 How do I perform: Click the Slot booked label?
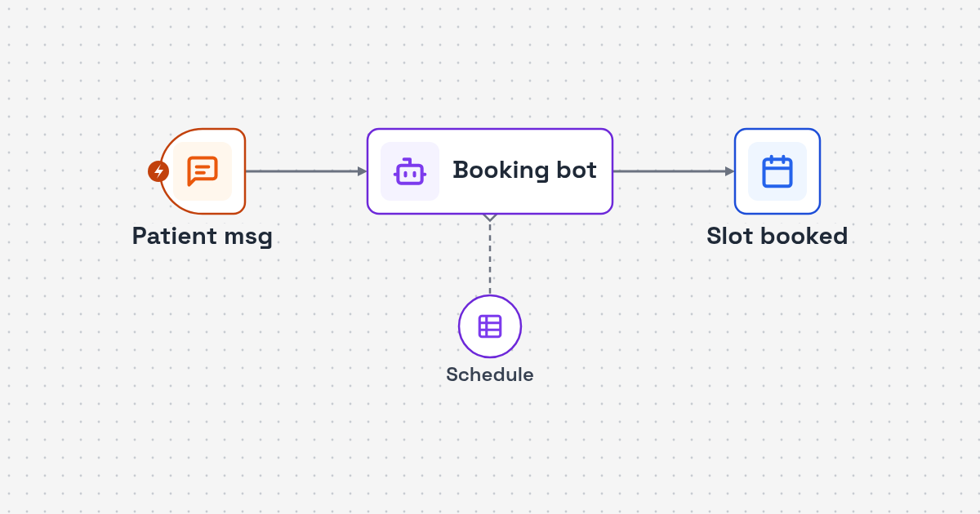point(777,237)
